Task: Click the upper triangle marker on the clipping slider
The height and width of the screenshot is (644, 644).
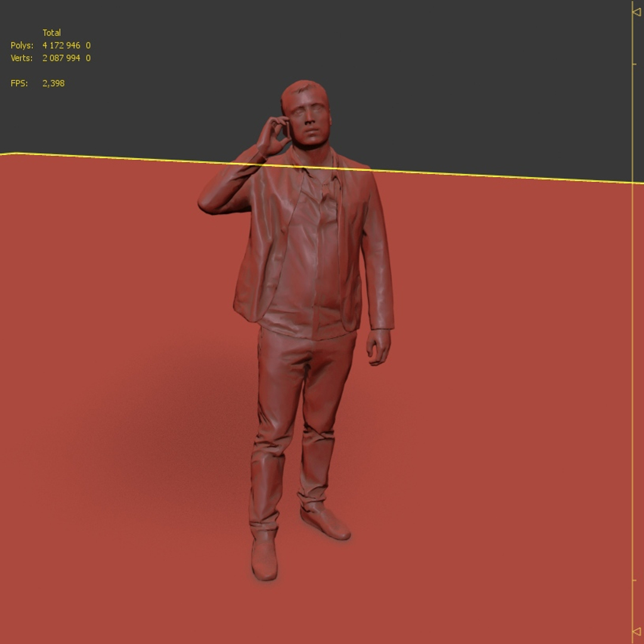Action: (x=637, y=12)
